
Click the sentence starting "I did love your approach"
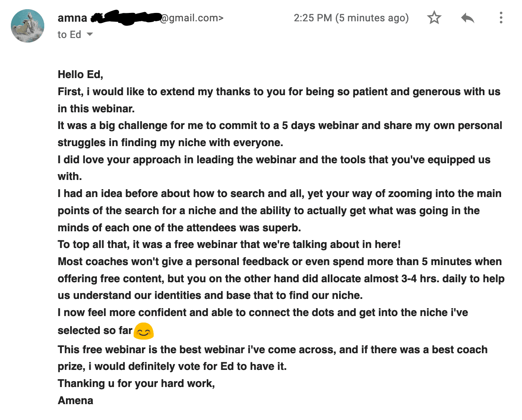pos(274,159)
